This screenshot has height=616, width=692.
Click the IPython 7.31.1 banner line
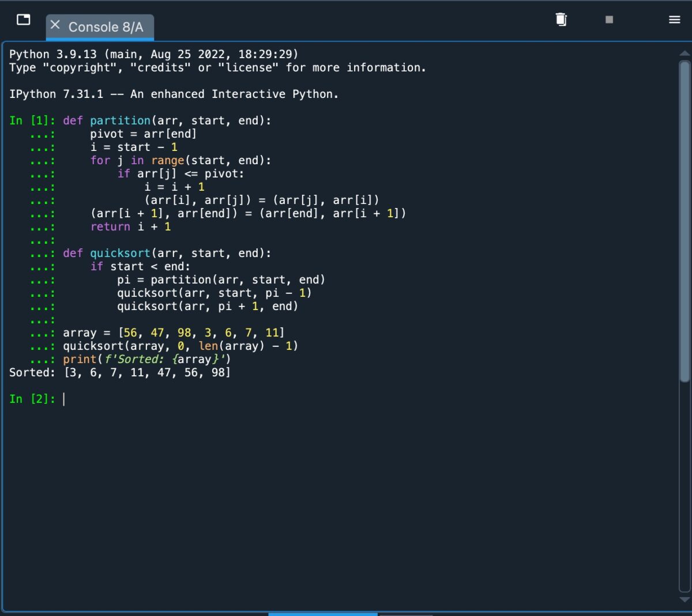coord(173,94)
